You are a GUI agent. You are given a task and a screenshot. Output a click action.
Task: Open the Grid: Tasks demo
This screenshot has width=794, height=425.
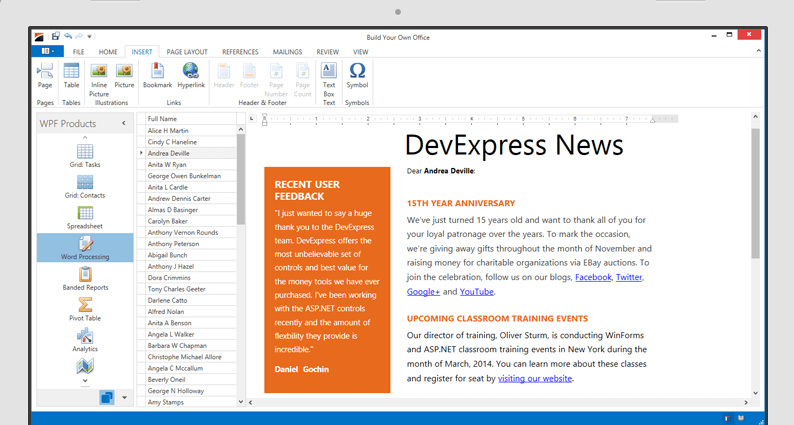(85, 156)
